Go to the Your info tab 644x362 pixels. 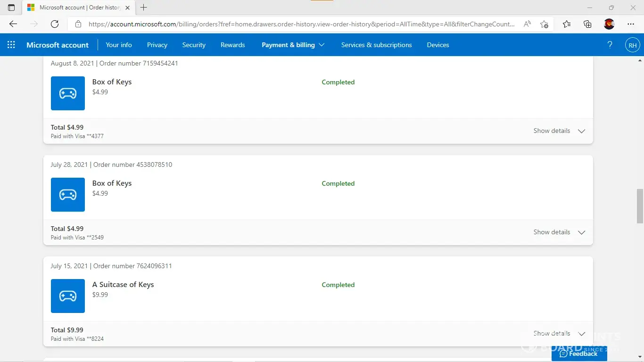[119, 45]
